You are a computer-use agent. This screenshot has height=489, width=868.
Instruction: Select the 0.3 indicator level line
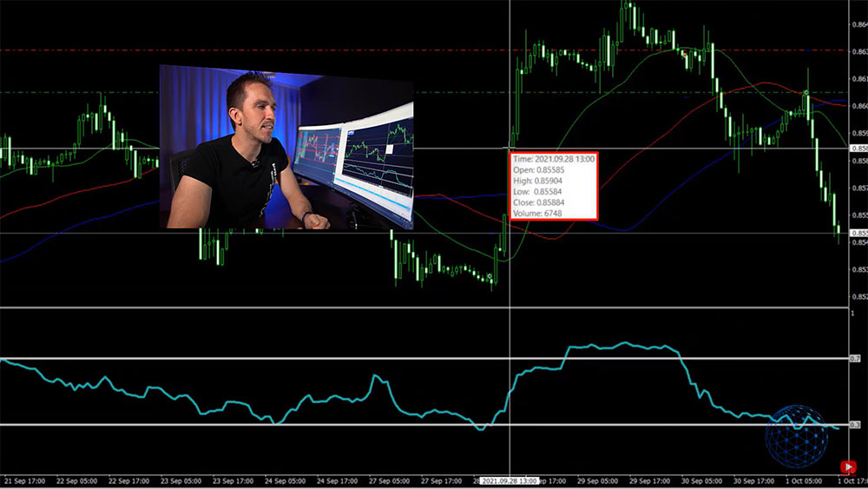[347, 425]
